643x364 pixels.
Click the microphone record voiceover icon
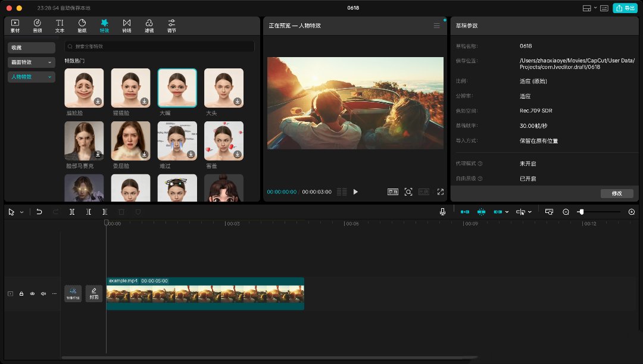click(x=442, y=212)
